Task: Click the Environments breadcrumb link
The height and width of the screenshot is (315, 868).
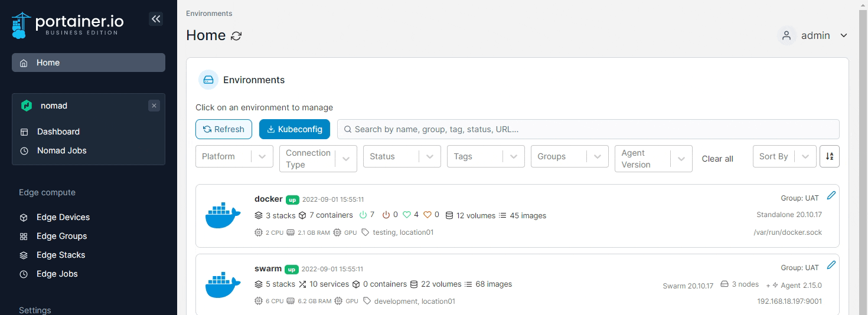Action: point(209,13)
